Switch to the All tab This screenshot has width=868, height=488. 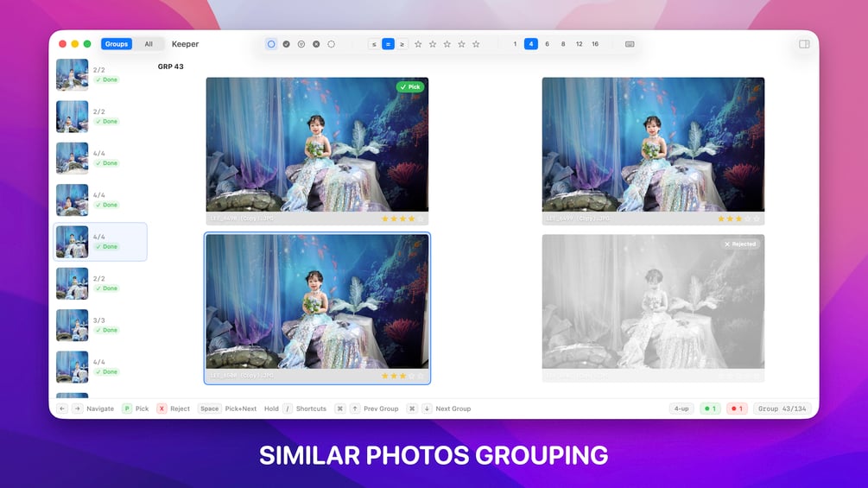pyautogui.click(x=149, y=44)
